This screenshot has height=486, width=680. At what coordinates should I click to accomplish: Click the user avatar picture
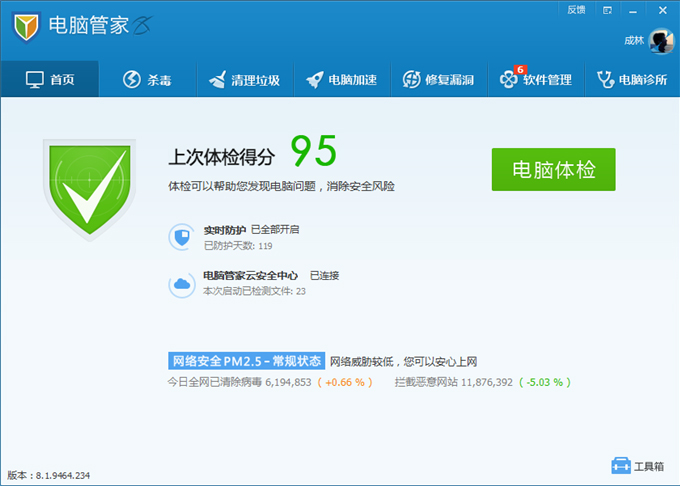pyautogui.click(x=661, y=40)
